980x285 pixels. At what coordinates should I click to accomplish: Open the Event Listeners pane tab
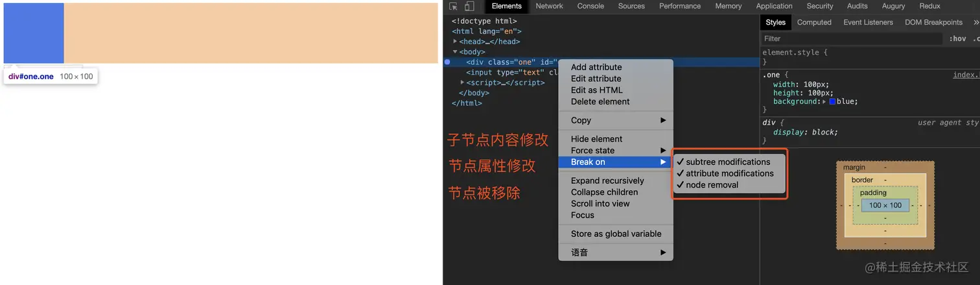(868, 22)
